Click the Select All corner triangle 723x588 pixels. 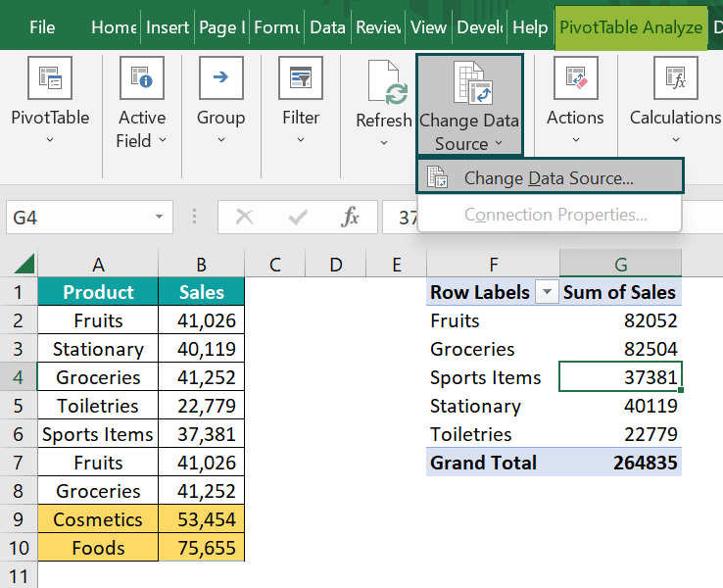click(x=24, y=264)
